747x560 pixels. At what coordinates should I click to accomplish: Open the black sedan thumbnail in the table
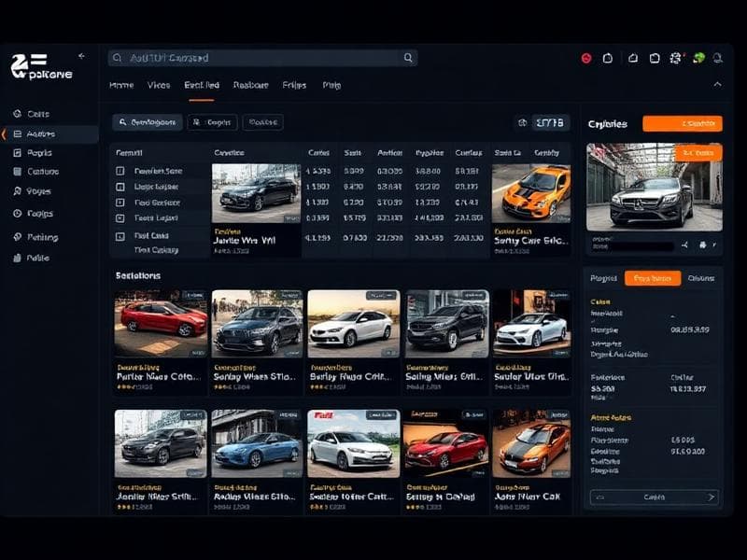tap(256, 193)
